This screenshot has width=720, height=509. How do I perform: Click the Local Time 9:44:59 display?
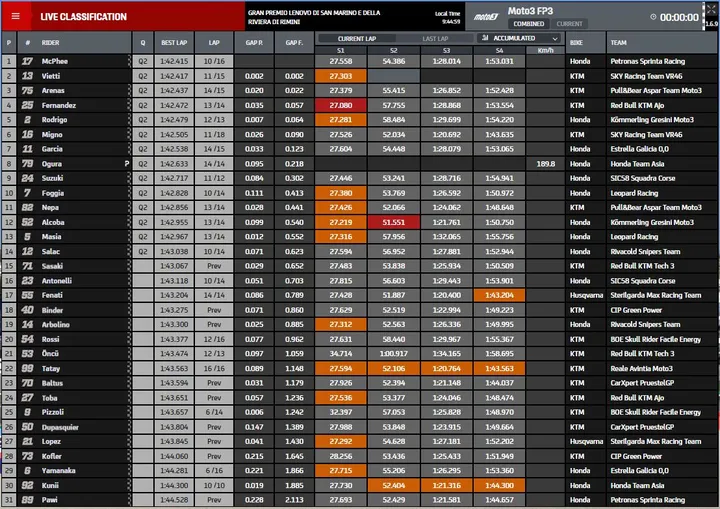click(448, 17)
